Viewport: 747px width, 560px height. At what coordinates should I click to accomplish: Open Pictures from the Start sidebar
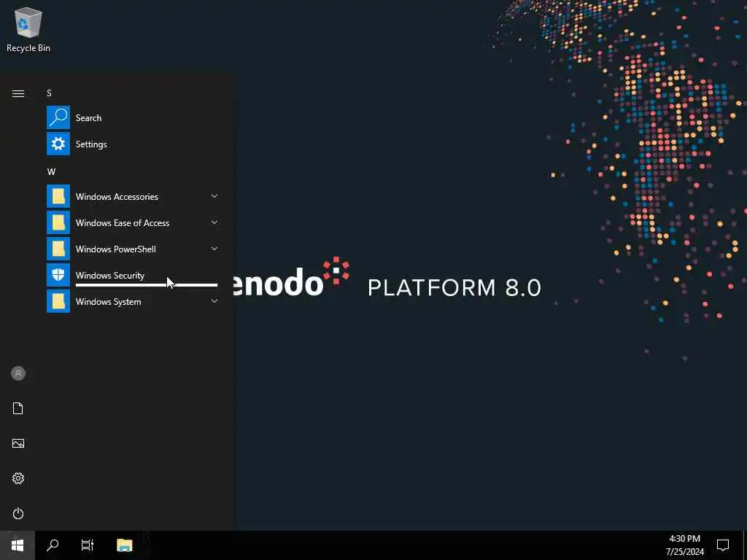point(18,443)
